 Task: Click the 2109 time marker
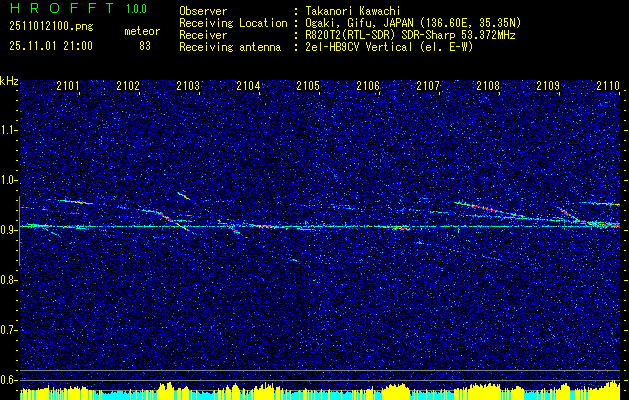548,85
